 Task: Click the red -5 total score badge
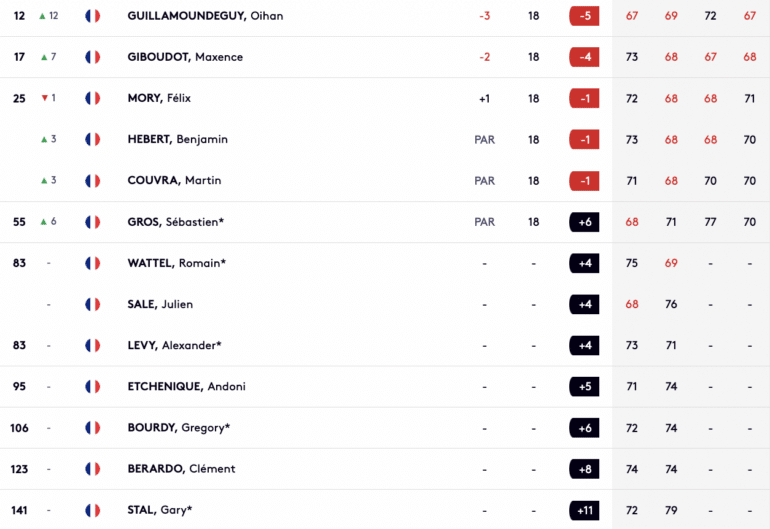pos(584,16)
